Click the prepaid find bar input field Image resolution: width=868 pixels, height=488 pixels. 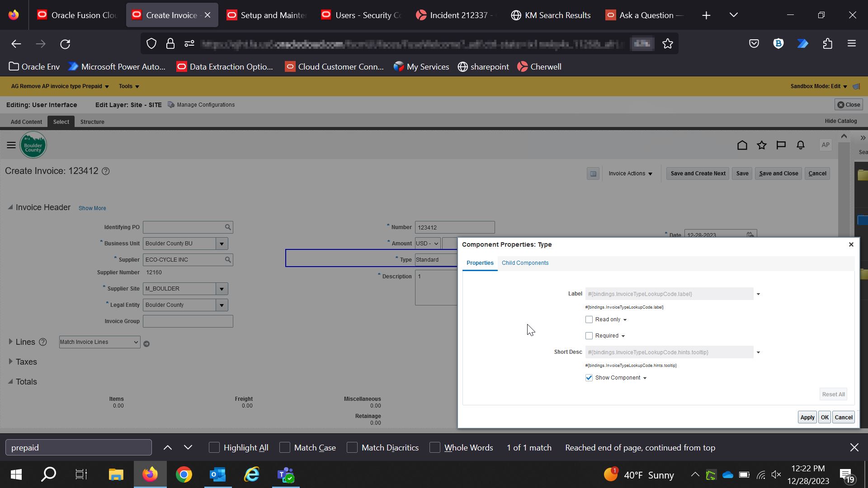78,447
